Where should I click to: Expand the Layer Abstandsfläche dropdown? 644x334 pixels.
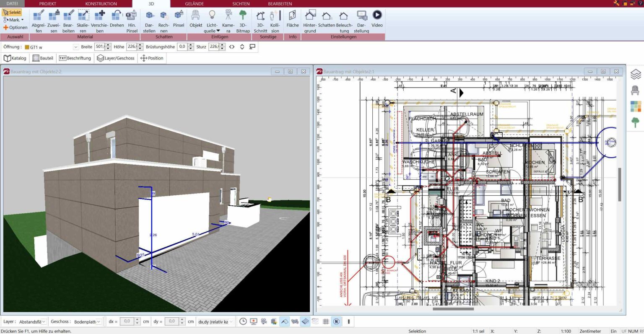point(44,322)
